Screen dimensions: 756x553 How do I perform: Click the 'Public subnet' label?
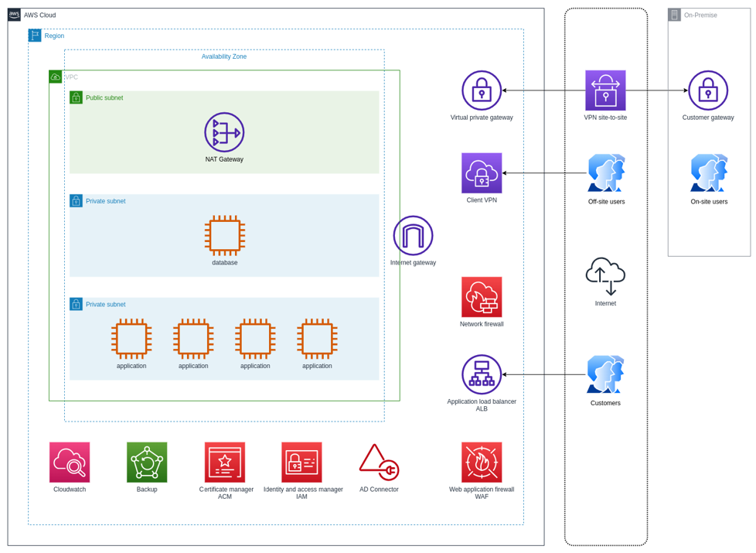pyautogui.click(x=104, y=97)
